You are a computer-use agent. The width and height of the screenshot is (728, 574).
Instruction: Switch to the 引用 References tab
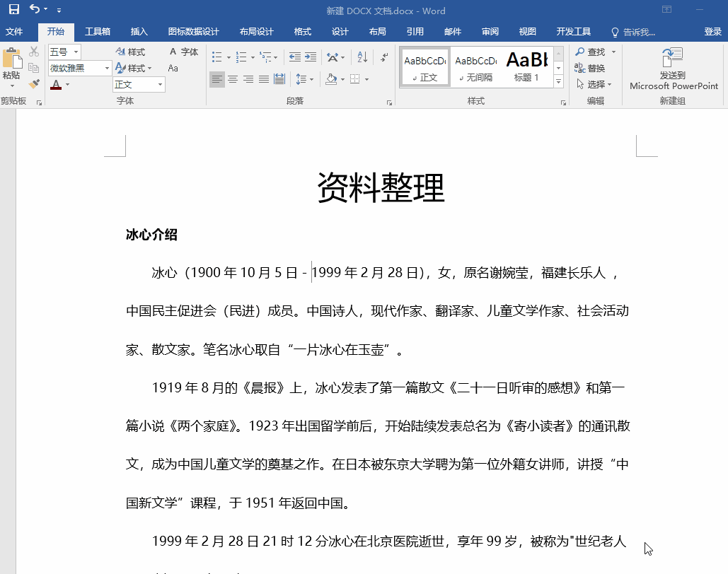coord(415,32)
